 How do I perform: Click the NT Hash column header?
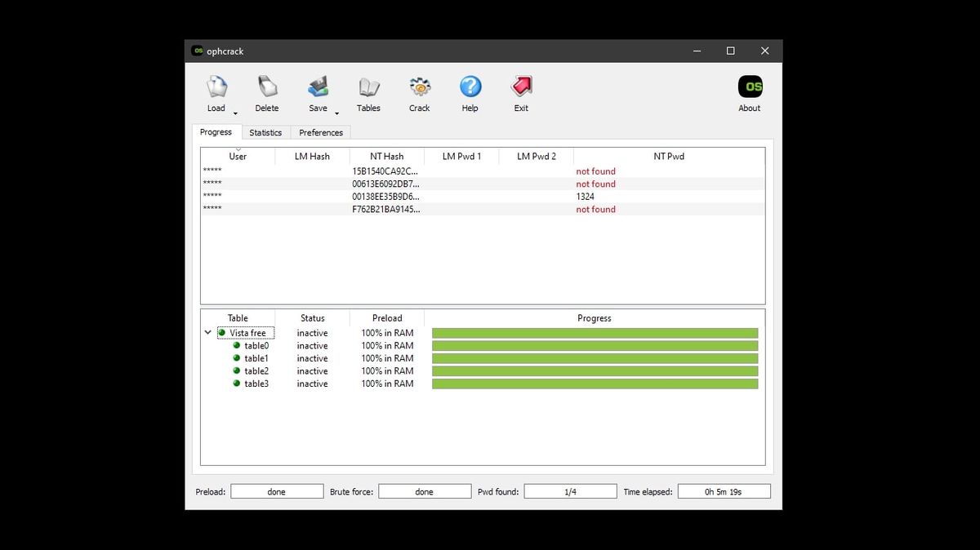tap(386, 156)
